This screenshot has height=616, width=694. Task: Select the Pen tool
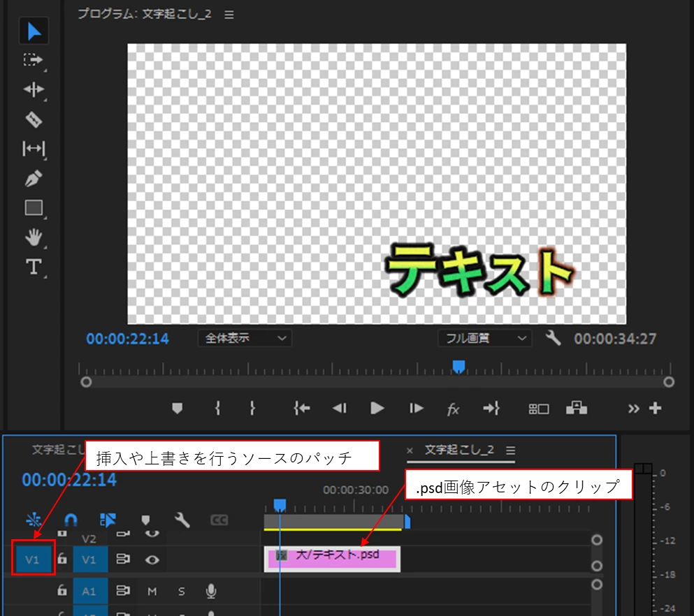[x=34, y=178]
